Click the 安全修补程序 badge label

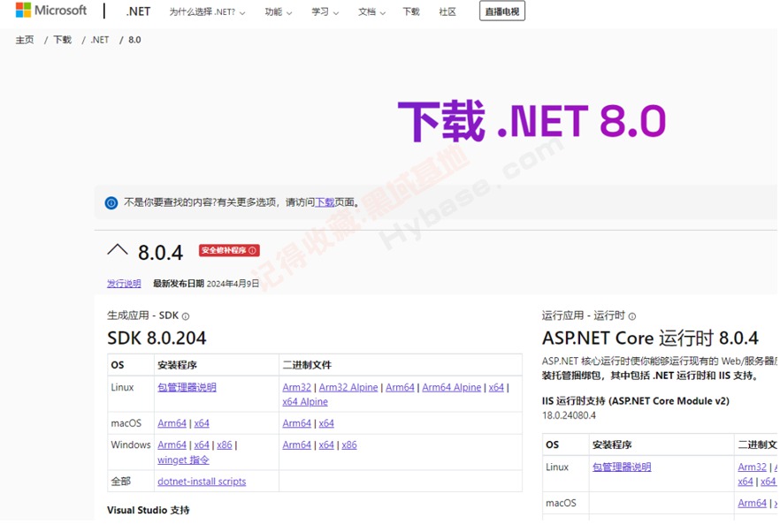click(224, 251)
